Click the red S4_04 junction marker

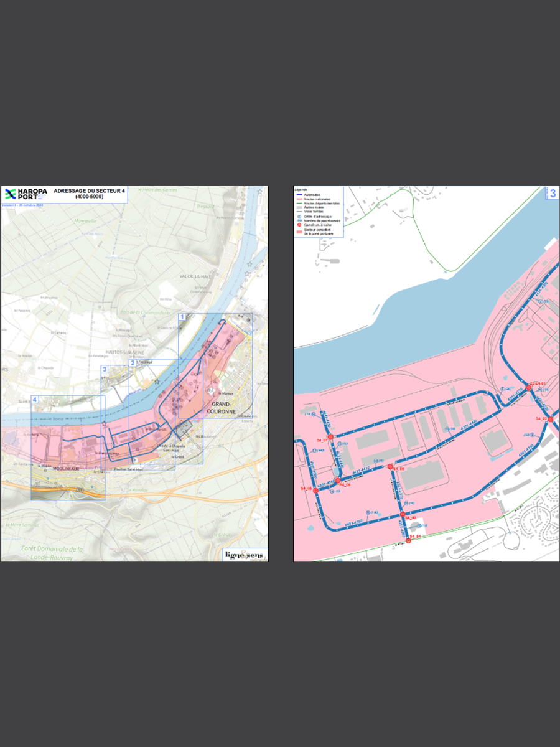click(408, 540)
